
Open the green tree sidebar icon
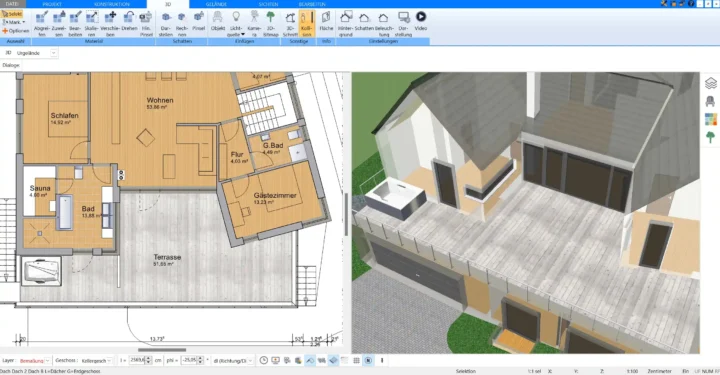coord(711,137)
